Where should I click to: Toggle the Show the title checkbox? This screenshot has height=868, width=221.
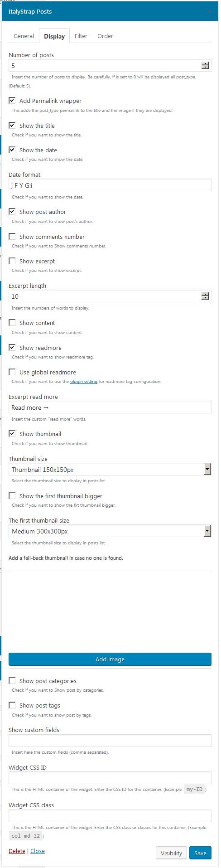(12, 126)
